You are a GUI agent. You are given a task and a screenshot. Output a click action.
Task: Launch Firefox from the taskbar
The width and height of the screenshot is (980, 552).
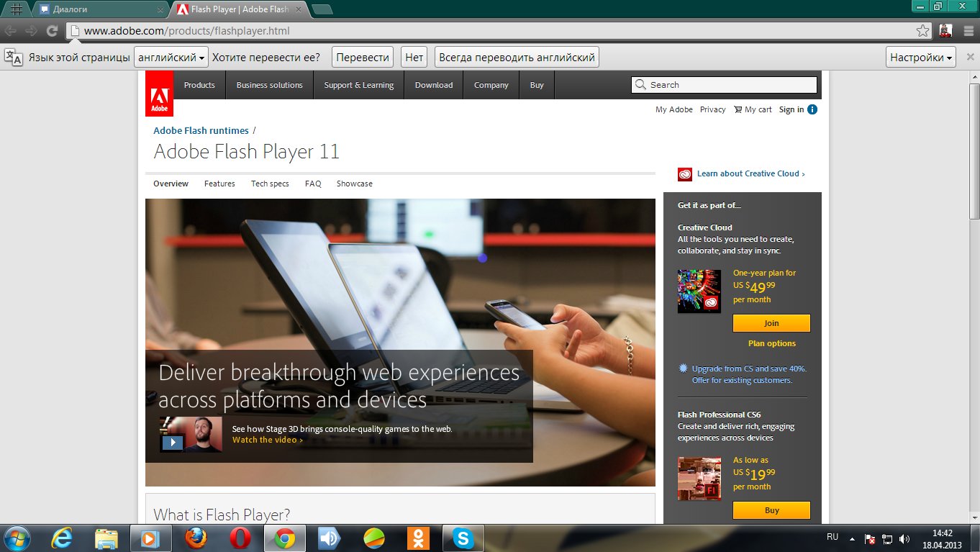pyautogui.click(x=195, y=538)
